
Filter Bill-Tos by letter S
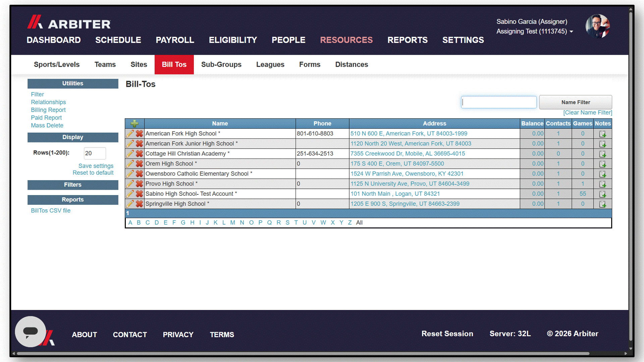[x=287, y=223]
